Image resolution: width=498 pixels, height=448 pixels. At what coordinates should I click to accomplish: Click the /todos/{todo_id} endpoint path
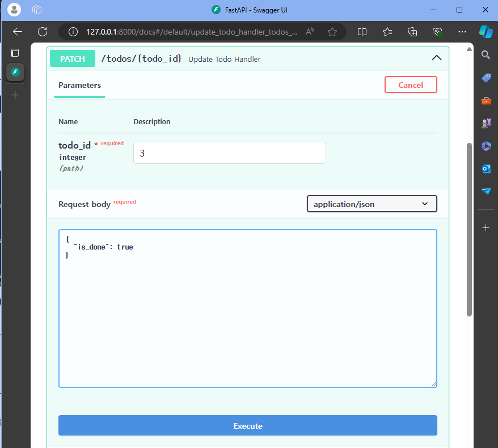click(141, 59)
